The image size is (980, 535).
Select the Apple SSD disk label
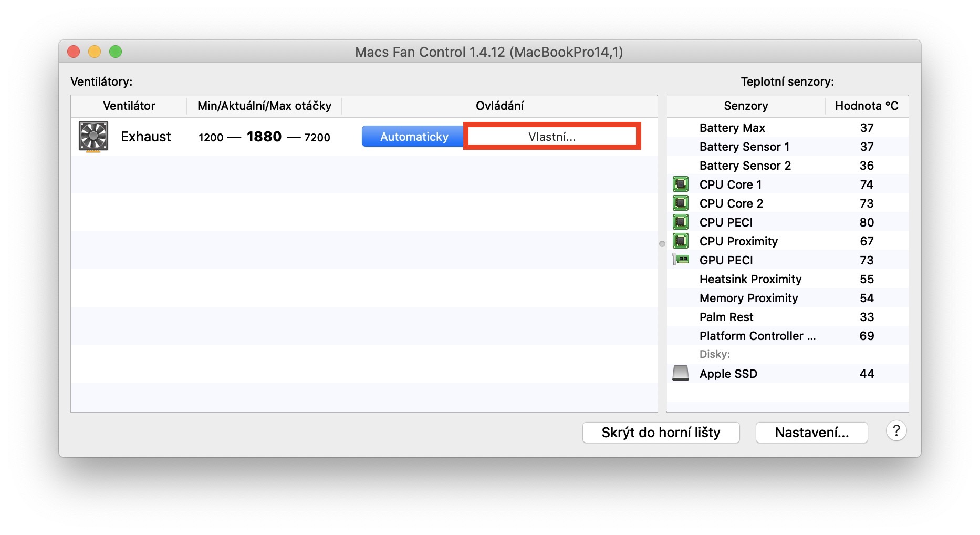[x=728, y=374]
